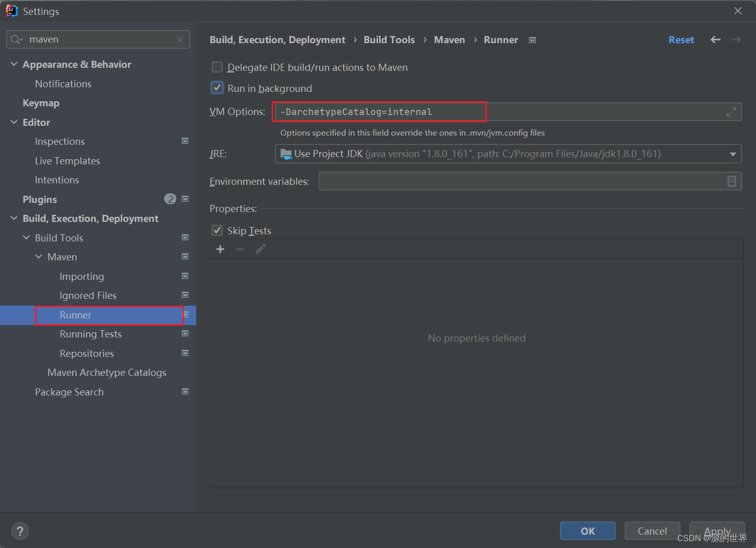
Task: Open Live Templates settings
Action: click(67, 161)
